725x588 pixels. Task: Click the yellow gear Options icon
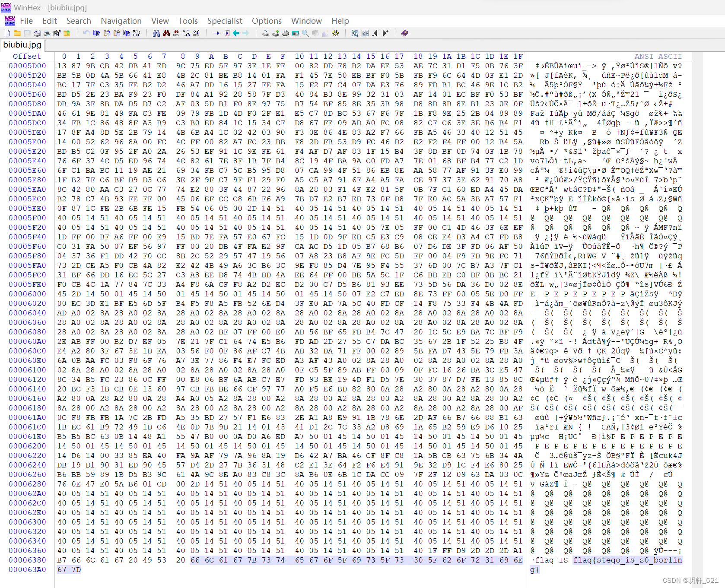[335, 33]
